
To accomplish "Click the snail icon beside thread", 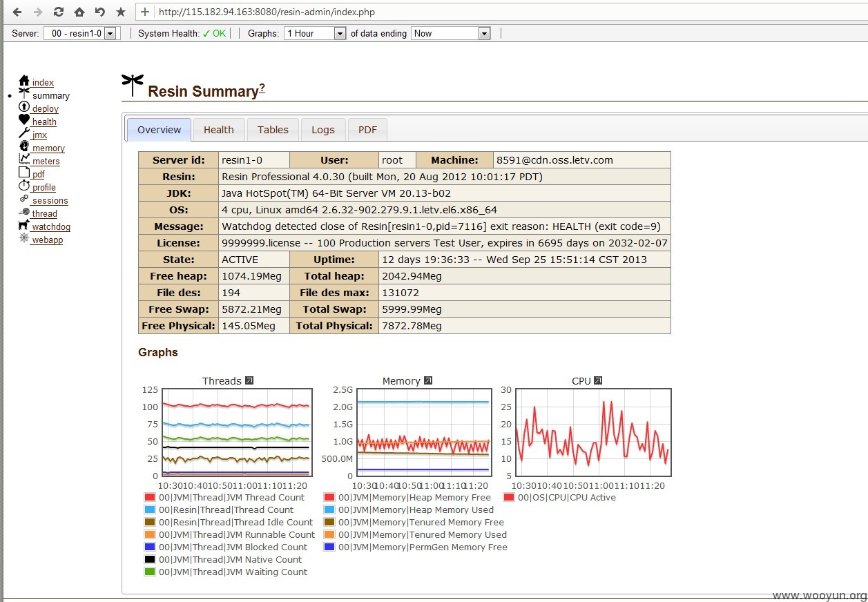I will pyautogui.click(x=24, y=212).
